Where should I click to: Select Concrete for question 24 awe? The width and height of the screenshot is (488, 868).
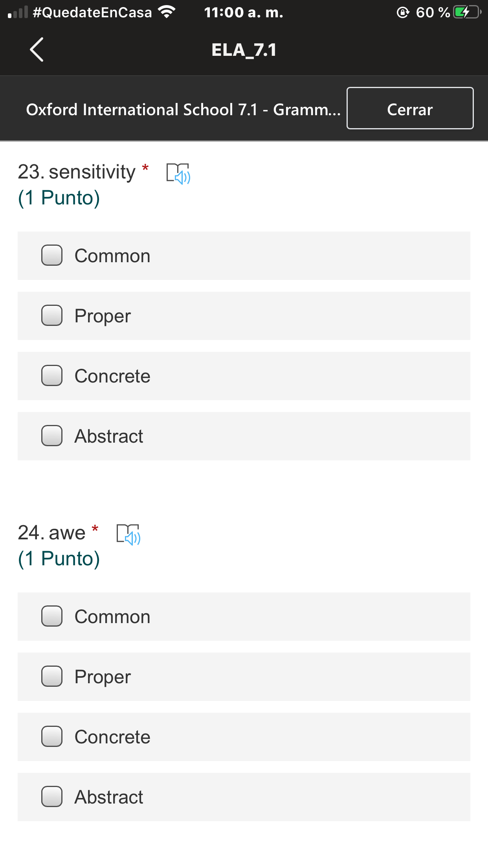pyautogui.click(x=52, y=737)
